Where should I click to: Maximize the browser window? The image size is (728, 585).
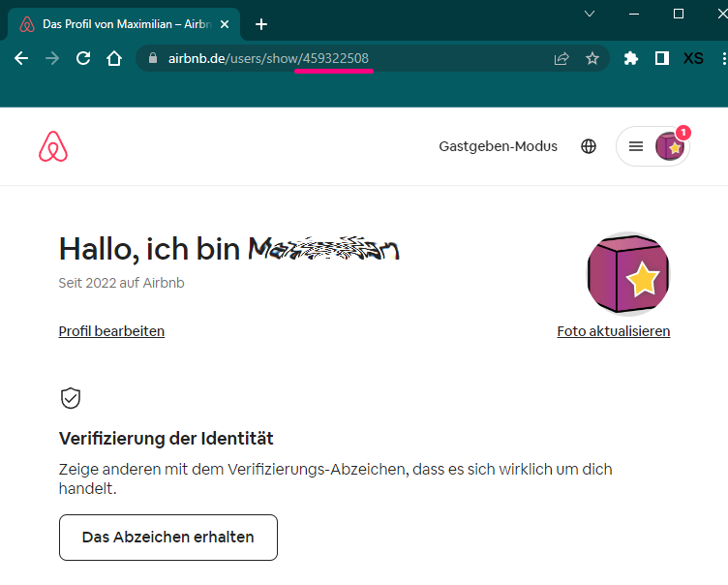679,14
